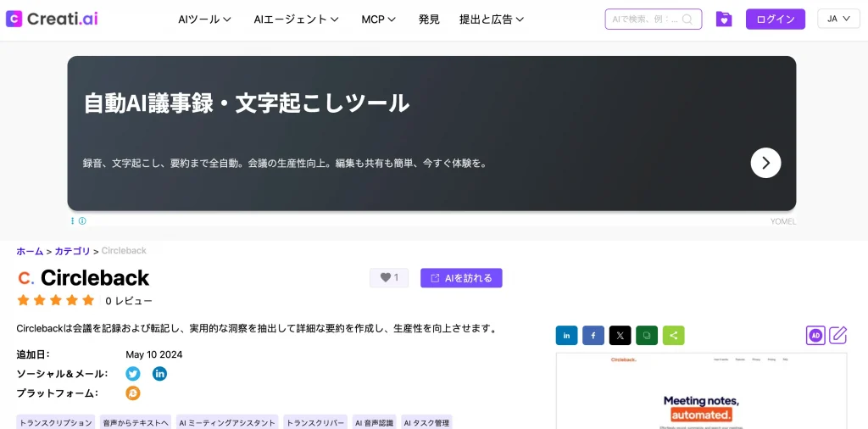Click the Creati.ai logo
Screen dimensions: 868x429
(52, 19)
